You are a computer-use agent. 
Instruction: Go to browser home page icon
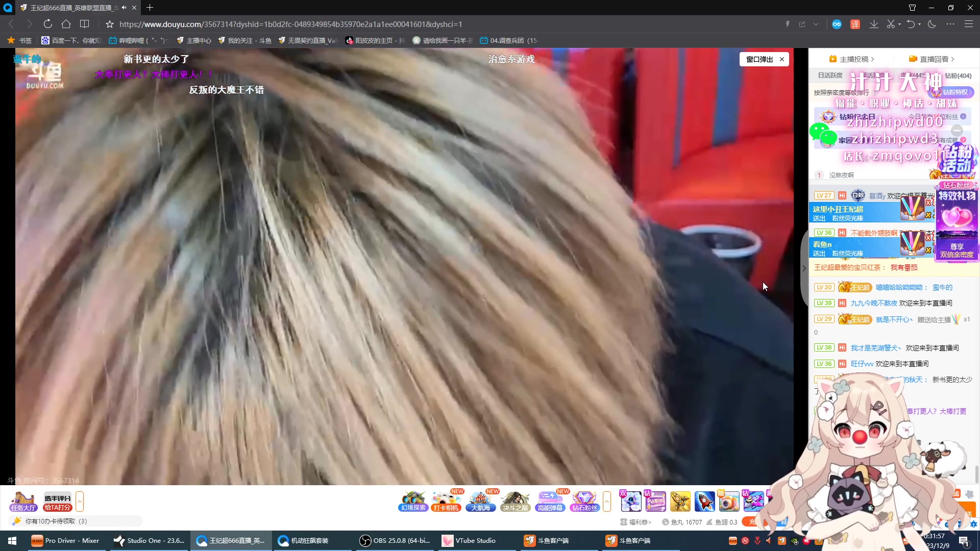pyautogui.click(x=66, y=24)
